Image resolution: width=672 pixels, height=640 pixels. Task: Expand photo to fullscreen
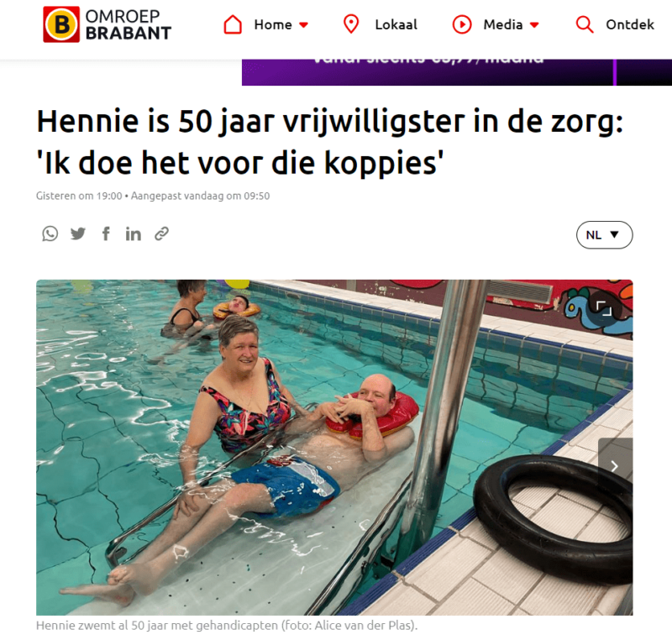(604, 308)
